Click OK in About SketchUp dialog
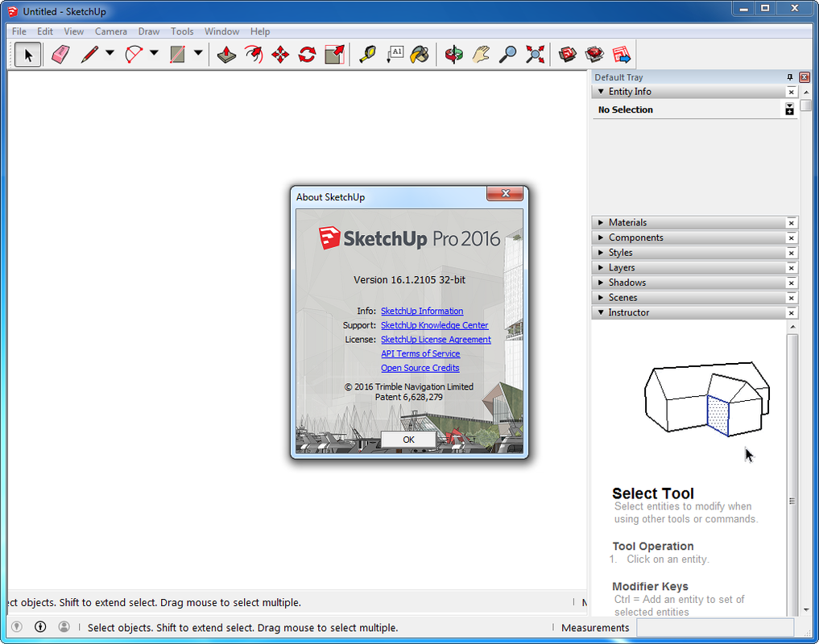The height and width of the screenshot is (644, 819). click(408, 440)
